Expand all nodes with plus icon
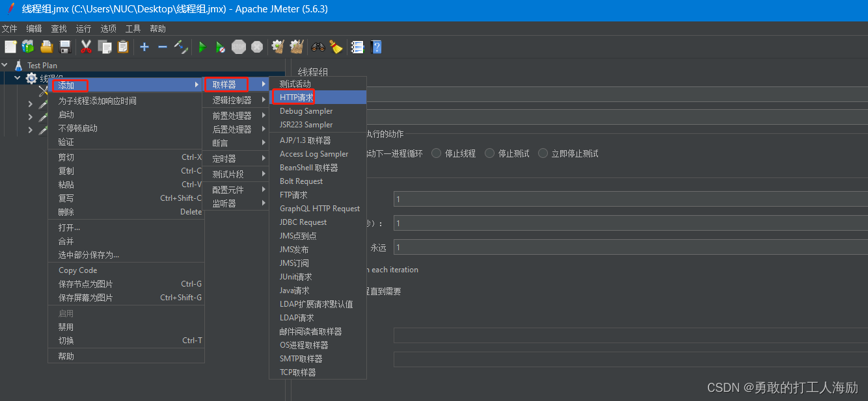Screen dimensions: 868x401 point(144,47)
